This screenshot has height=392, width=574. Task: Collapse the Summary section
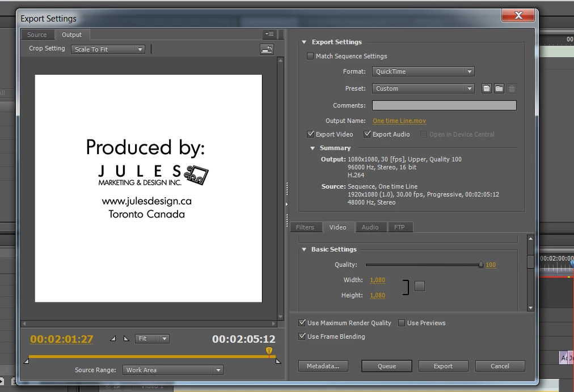313,148
